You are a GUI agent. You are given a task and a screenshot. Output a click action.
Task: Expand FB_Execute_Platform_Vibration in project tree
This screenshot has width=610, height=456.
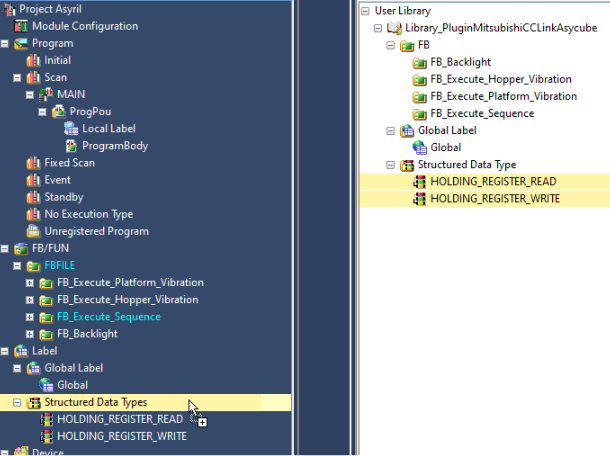(30, 283)
